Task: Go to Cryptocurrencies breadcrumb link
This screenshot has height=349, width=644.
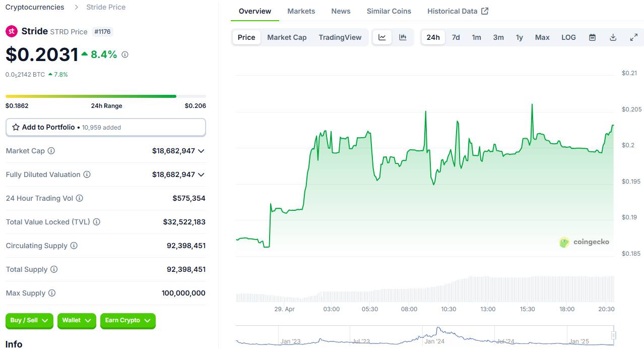Action: coord(35,7)
